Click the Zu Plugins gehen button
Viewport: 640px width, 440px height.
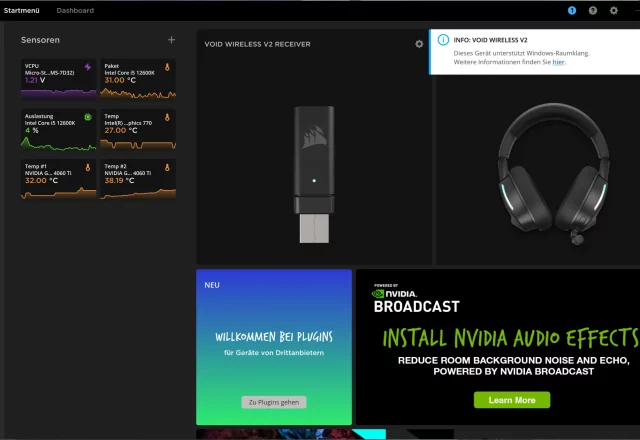coord(274,402)
